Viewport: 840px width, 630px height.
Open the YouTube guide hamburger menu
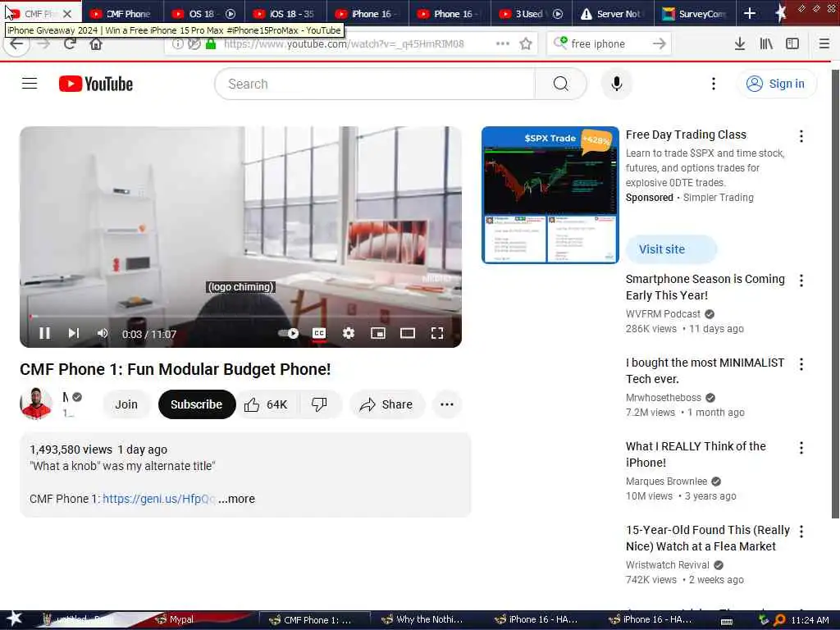pos(30,84)
